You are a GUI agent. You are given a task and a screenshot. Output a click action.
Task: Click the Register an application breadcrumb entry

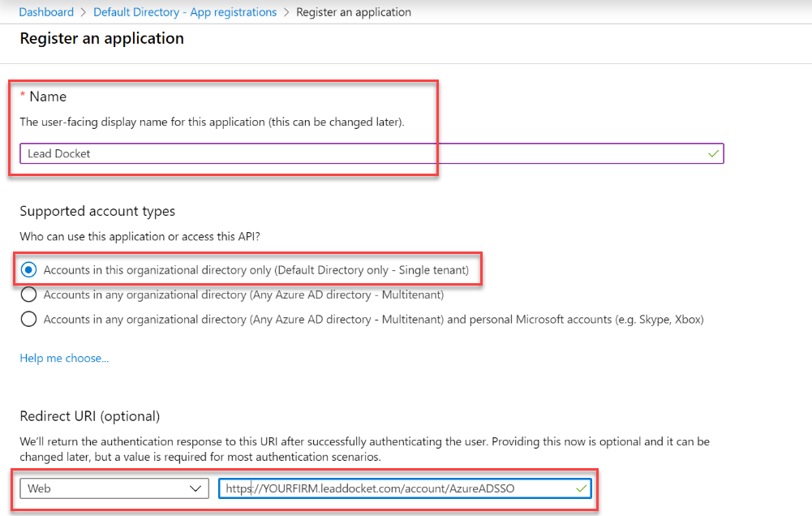click(x=354, y=11)
